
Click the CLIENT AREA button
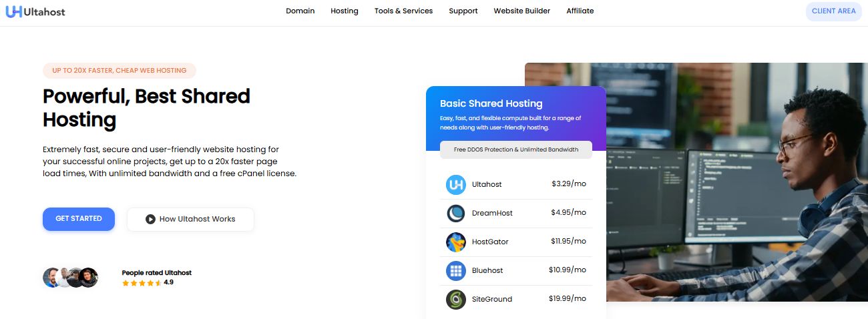point(833,11)
